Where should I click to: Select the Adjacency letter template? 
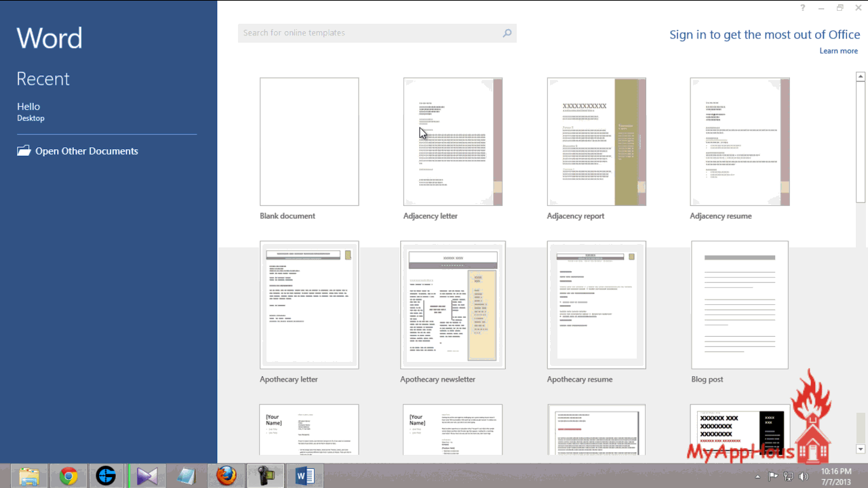[453, 142]
